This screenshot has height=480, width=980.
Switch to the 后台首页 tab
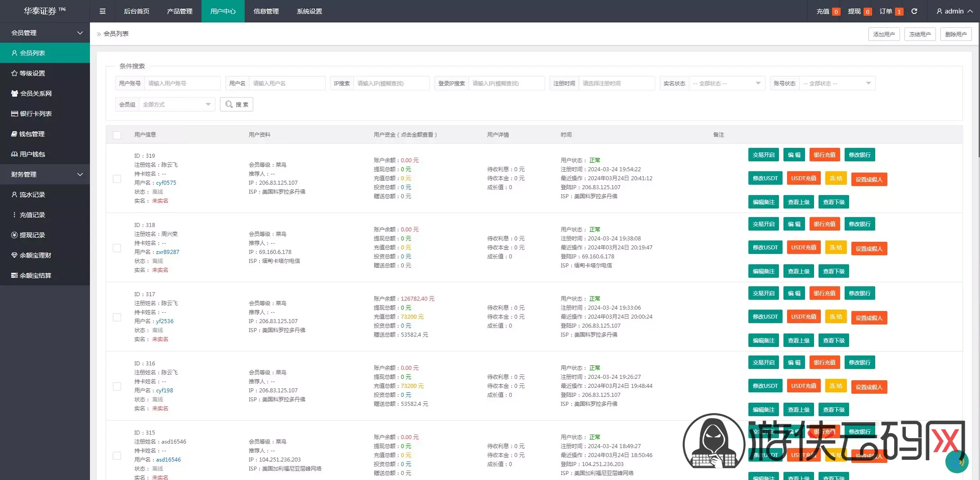137,11
